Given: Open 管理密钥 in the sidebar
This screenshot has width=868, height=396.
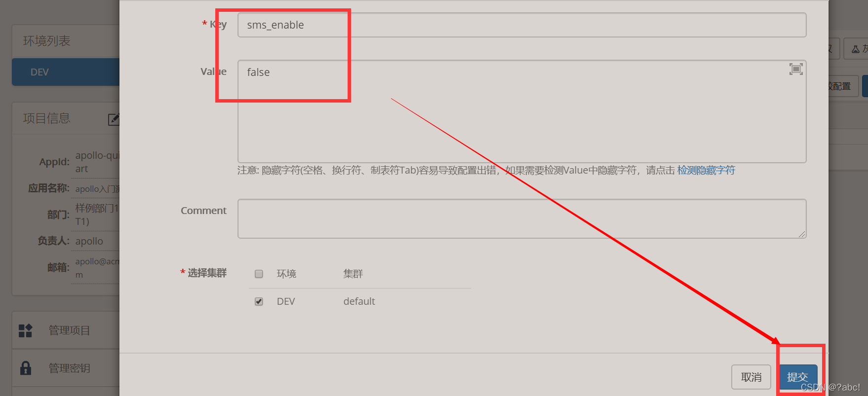Looking at the screenshot, I should [69, 368].
